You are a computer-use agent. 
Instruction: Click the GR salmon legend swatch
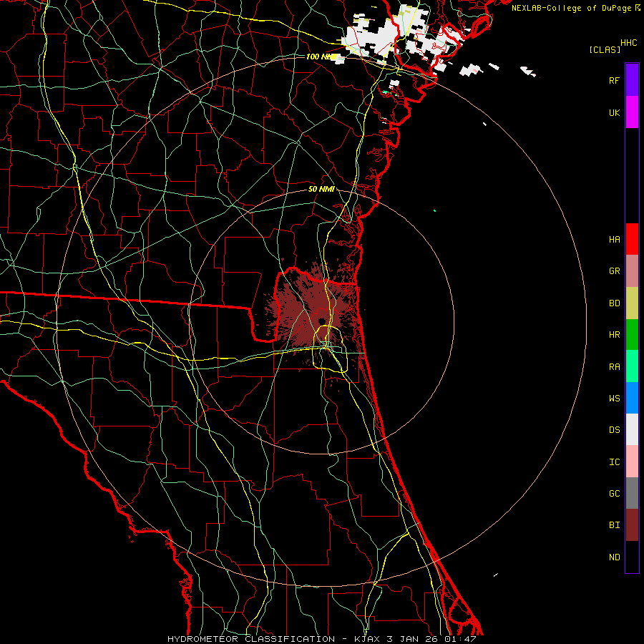(x=632, y=271)
